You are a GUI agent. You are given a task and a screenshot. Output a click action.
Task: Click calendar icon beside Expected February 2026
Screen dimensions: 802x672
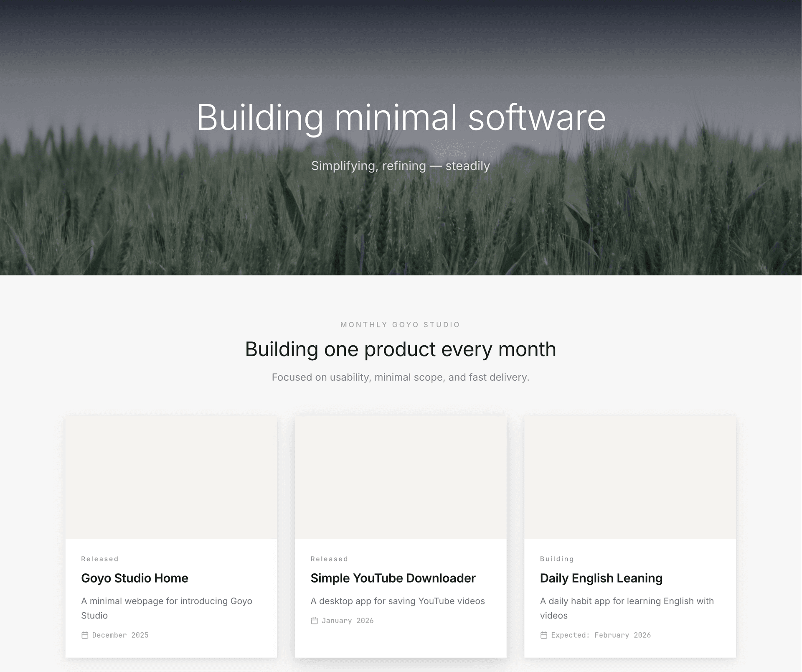[544, 635]
